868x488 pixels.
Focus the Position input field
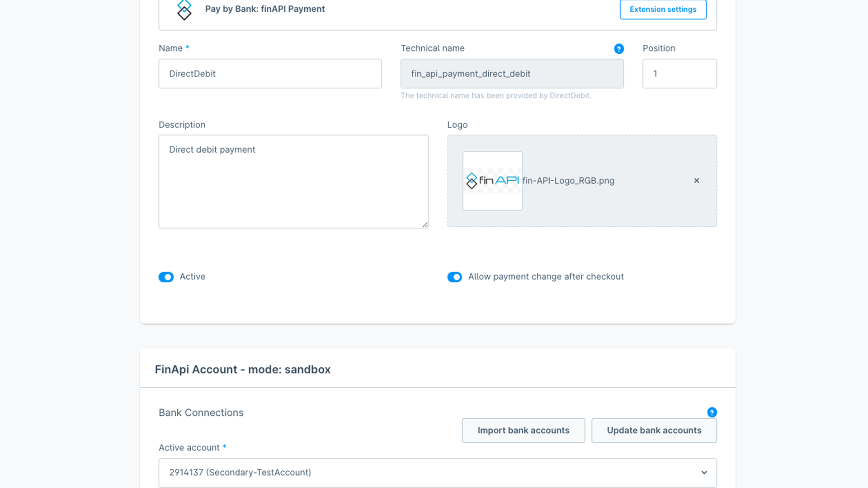tap(679, 74)
